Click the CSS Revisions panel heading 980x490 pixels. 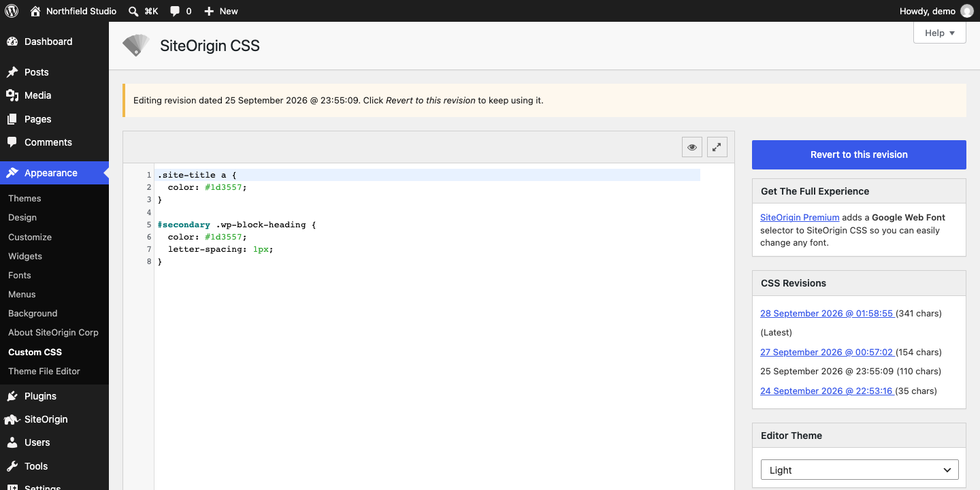pos(794,283)
